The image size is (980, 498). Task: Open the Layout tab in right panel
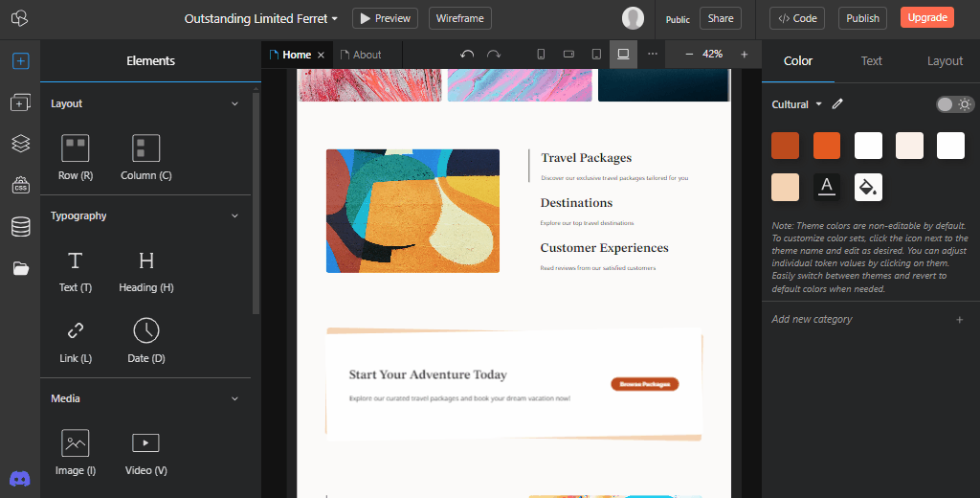pyautogui.click(x=945, y=60)
